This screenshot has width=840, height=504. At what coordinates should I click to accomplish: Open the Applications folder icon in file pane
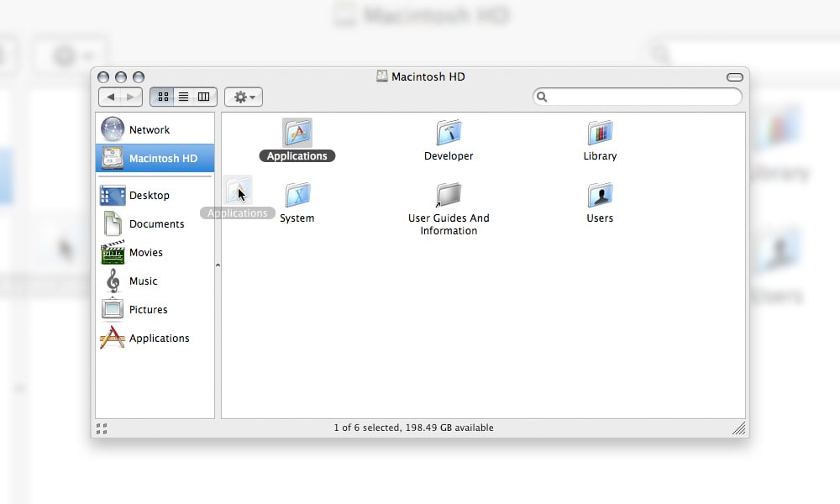pyautogui.click(x=297, y=133)
